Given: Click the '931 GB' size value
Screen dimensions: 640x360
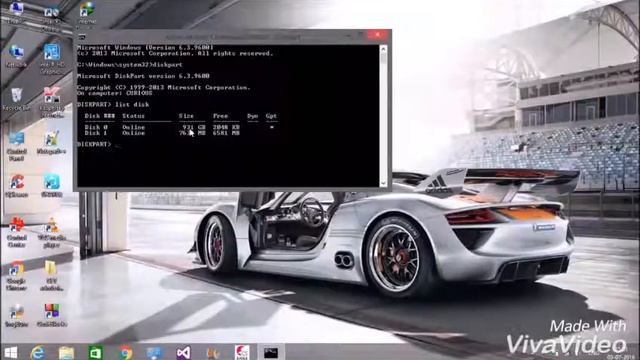Looking at the screenshot, I should pyautogui.click(x=194, y=127).
